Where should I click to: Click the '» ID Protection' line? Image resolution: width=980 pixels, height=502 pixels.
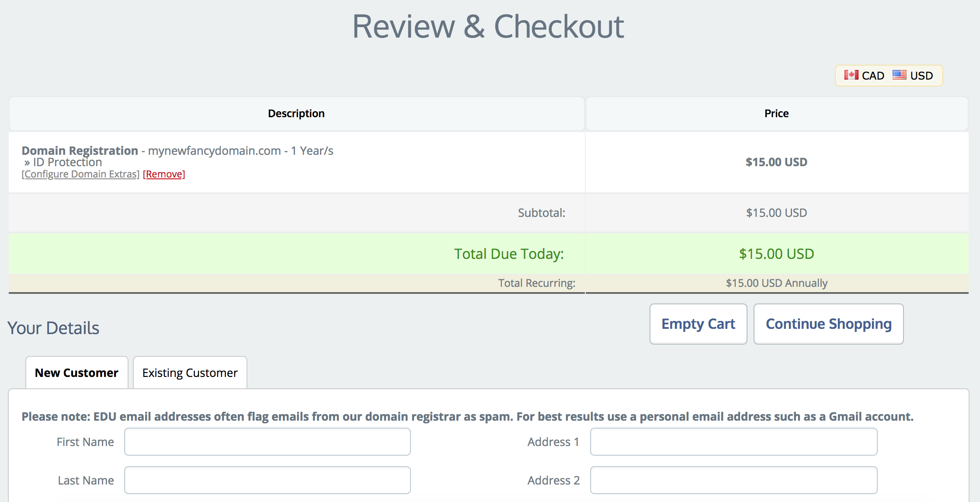tap(63, 162)
